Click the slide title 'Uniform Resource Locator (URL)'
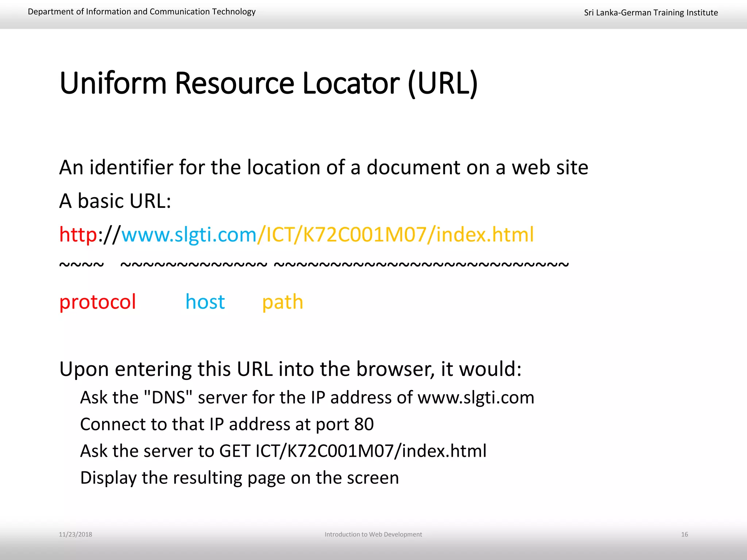 [x=268, y=84]
